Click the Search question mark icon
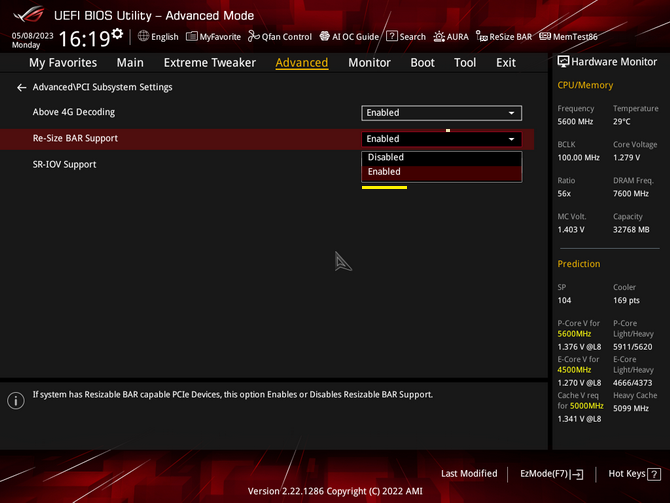Viewport: 670px width, 503px height. 391,36
